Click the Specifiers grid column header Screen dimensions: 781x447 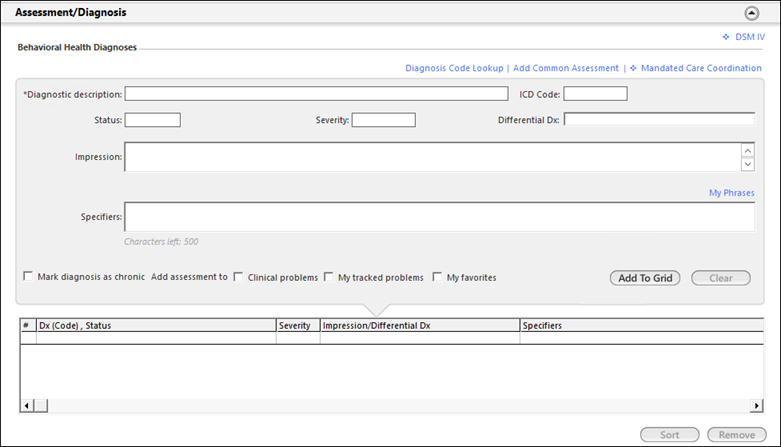tap(642, 325)
